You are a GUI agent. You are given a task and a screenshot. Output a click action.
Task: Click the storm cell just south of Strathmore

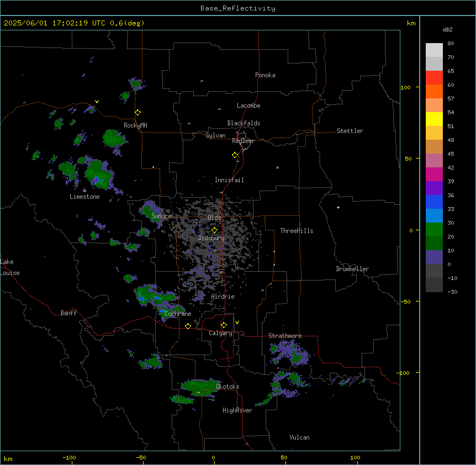tap(290, 353)
